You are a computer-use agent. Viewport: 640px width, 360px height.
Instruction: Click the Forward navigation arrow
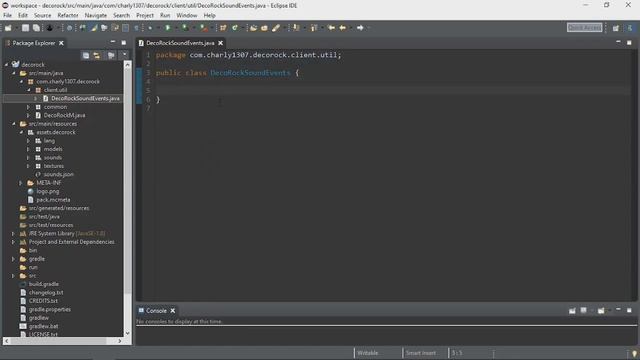[x=360, y=28]
